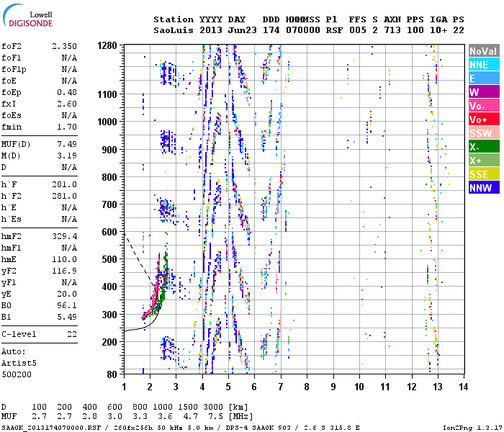Click the yF2 value 116.9
This screenshot has width=504, height=432.
[x=64, y=271]
